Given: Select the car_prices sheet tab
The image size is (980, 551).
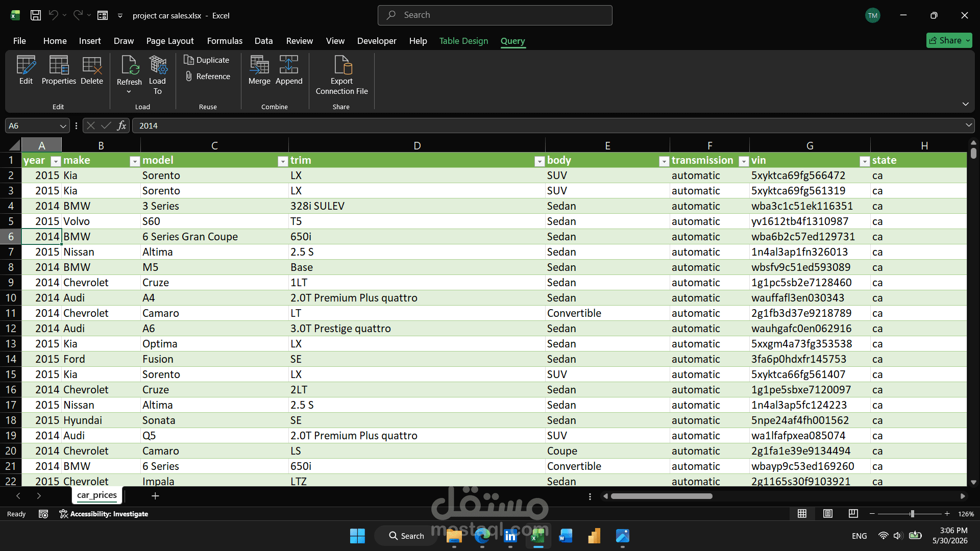Looking at the screenshot, I should coord(97,495).
